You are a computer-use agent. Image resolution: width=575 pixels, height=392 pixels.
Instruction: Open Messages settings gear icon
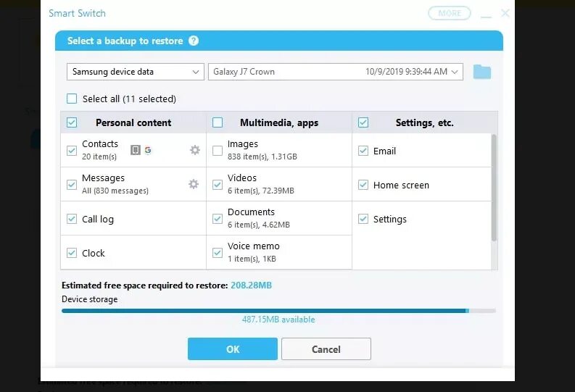(194, 184)
